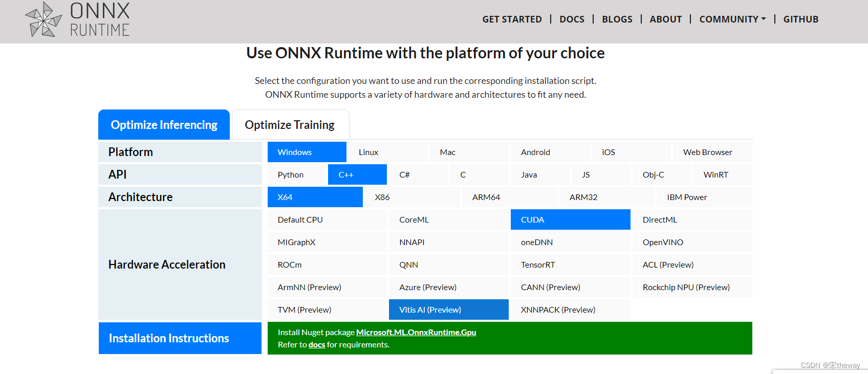Click the Hardware Acceleration row label

coord(180,265)
